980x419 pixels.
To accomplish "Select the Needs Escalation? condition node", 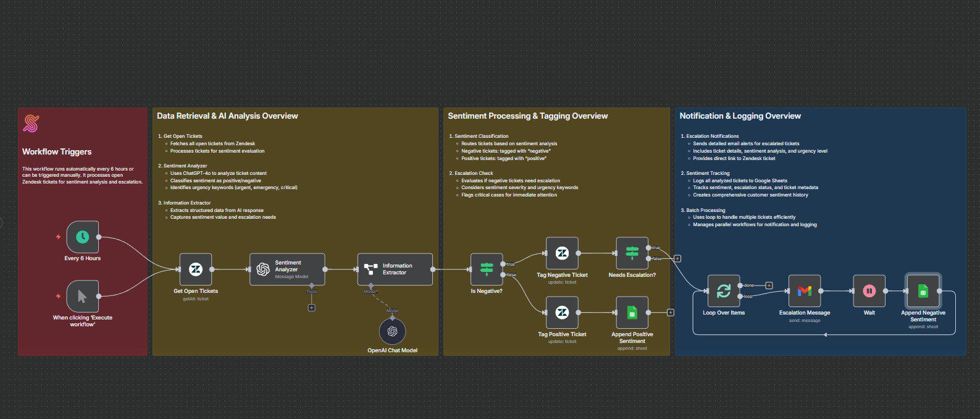I will click(x=632, y=253).
